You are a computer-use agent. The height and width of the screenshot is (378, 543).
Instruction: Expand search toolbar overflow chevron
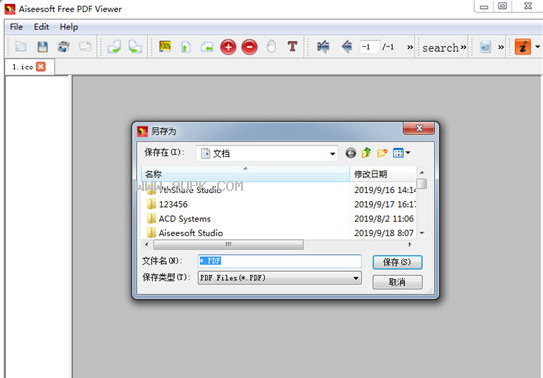tap(463, 47)
